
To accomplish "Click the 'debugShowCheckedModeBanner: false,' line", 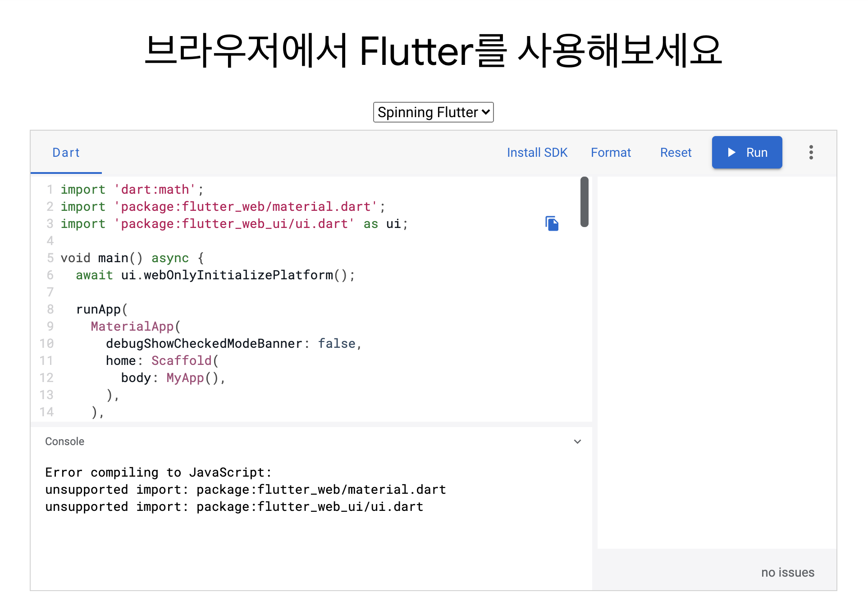I will click(x=234, y=344).
